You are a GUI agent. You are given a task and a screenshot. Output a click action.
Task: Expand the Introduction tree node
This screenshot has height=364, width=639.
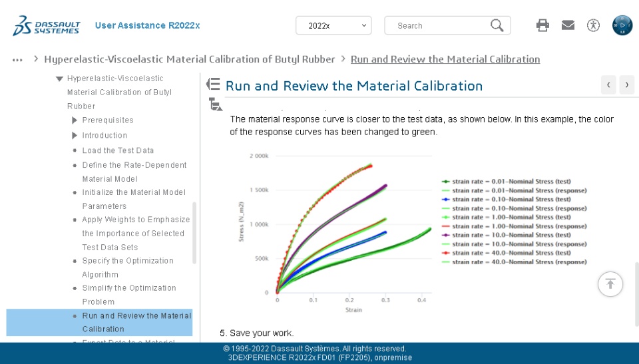coord(75,136)
